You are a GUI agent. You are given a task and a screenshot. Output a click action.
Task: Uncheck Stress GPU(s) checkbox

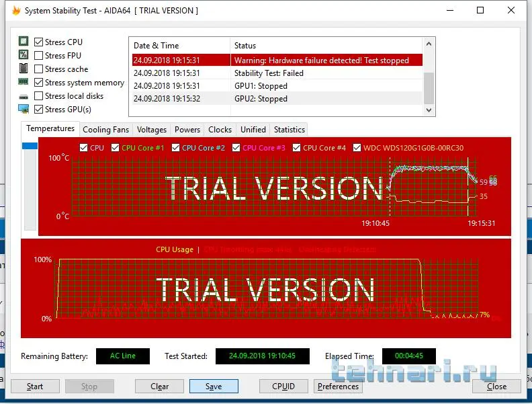(39, 110)
